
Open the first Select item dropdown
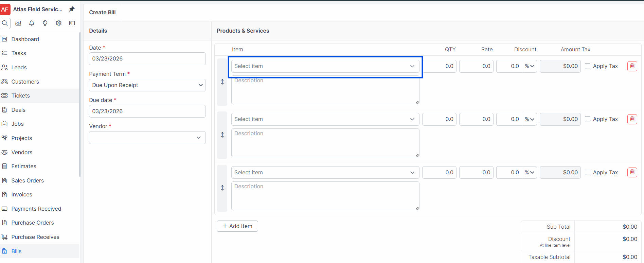click(x=325, y=66)
